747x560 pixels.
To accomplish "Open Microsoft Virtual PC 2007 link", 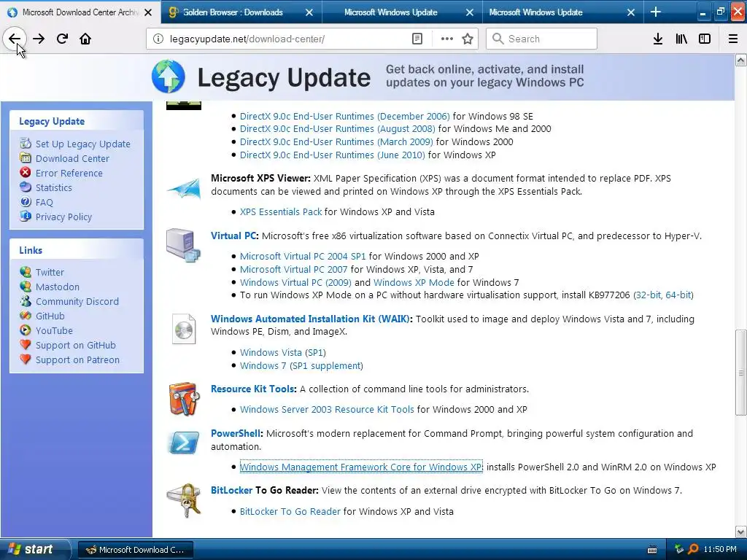I will [294, 269].
